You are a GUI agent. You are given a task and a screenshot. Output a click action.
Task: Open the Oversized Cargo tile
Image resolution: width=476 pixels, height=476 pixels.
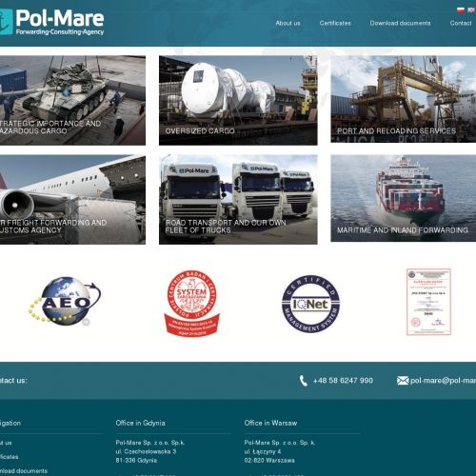(238, 100)
